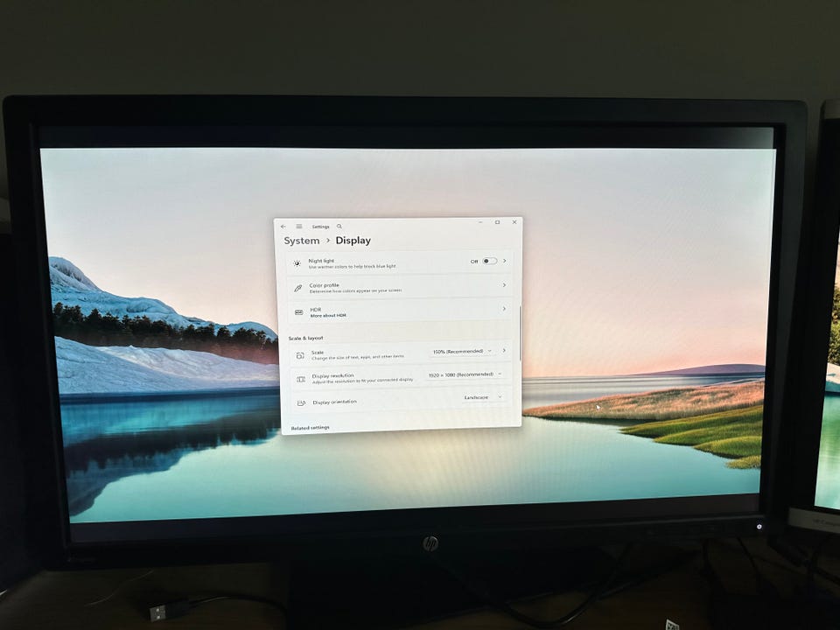Click the More about HDR link
The image size is (840, 630).
tap(328, 316)
